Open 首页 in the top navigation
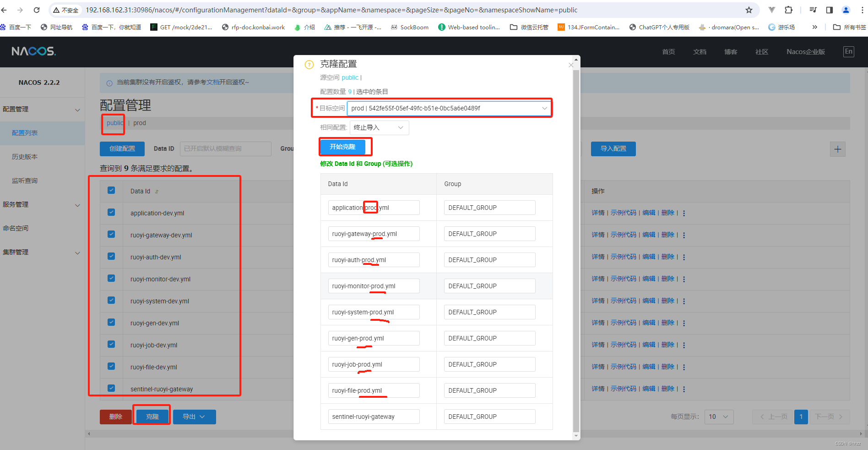Viewport: 868px width, 450px height. pos(668,52)
